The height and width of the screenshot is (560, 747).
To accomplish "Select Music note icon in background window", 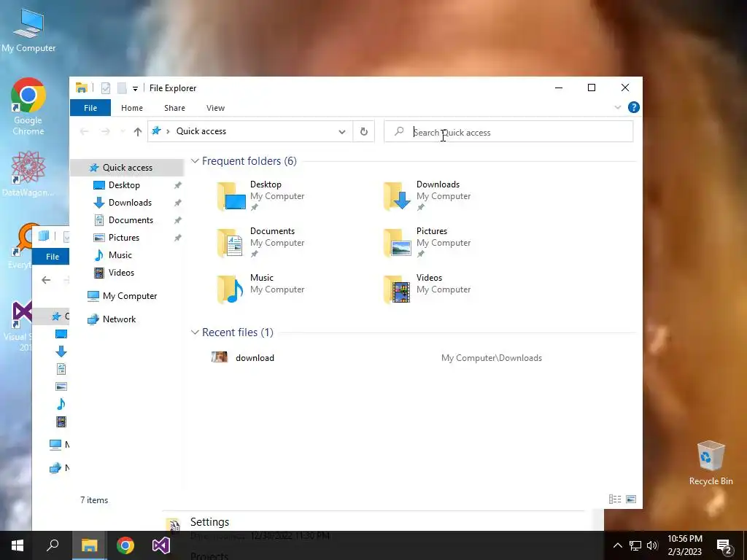I will click(x=61, y=404).
